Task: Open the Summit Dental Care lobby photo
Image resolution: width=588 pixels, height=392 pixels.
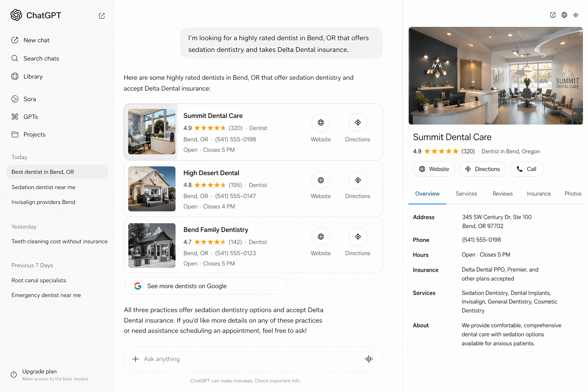Action: 496,75
